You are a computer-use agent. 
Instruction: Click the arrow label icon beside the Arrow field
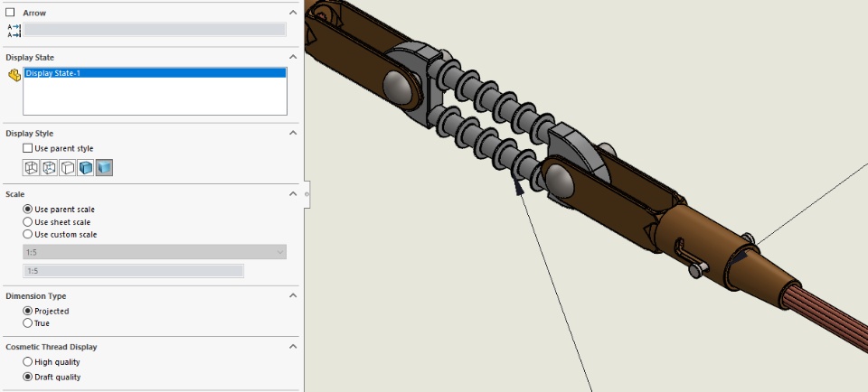pos(14,31)
